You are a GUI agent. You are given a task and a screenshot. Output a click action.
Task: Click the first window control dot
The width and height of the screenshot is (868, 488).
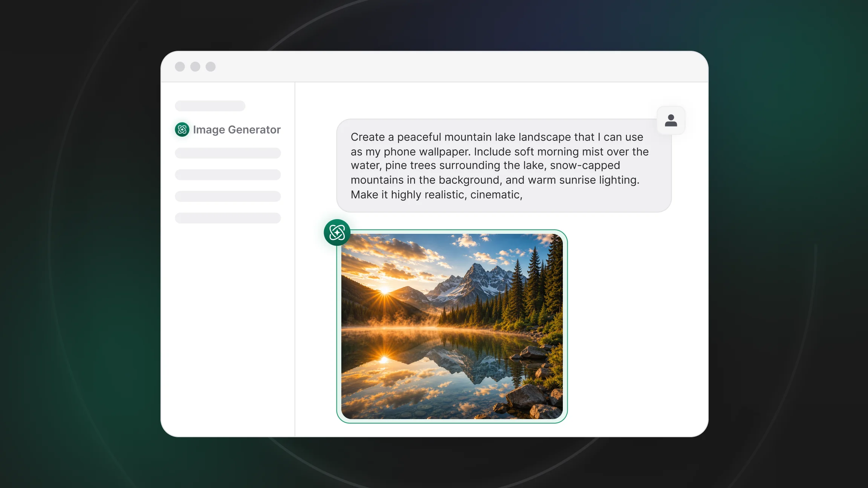[x=180, y=67]
